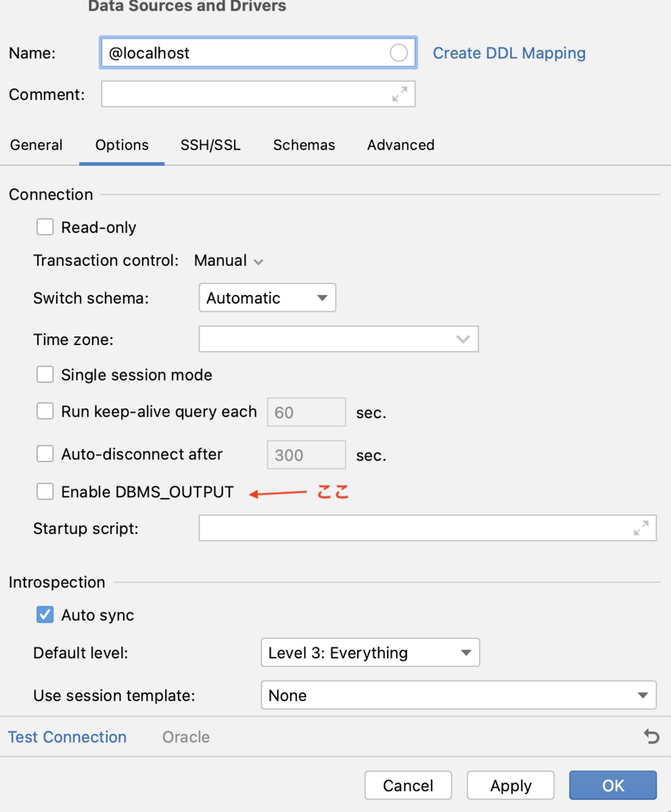The image size is (671, 812).
Task: Click the Create DDL Mapping link
Action: click(x=509, y=53)
